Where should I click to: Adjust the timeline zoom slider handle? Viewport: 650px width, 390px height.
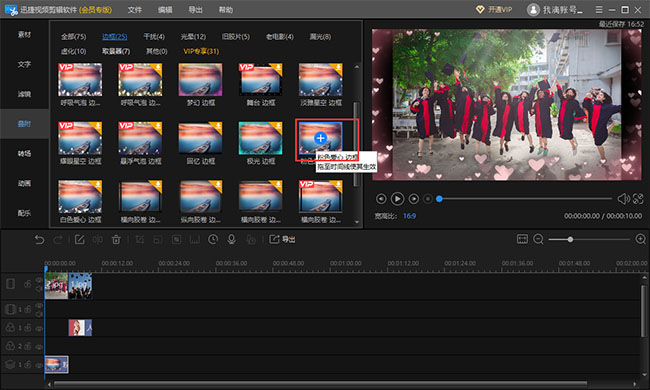(570, 240)
